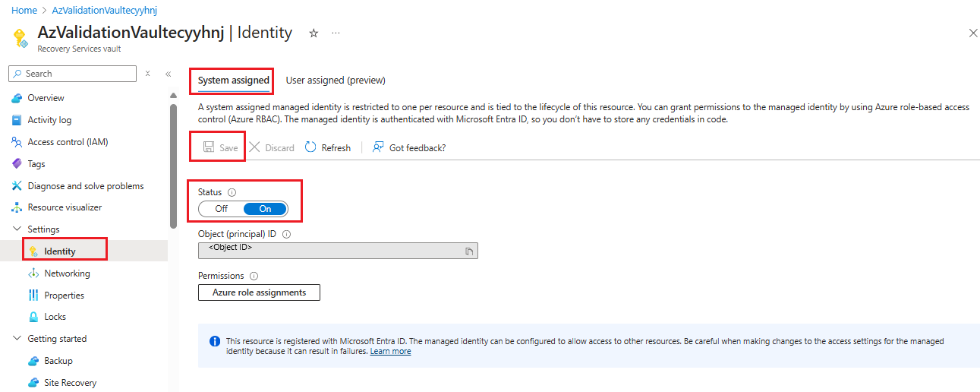Image resolution: width=980 pixels, height=392 pixels.
Task: Open Azure role assignments
Action: [x=259, y=292]
